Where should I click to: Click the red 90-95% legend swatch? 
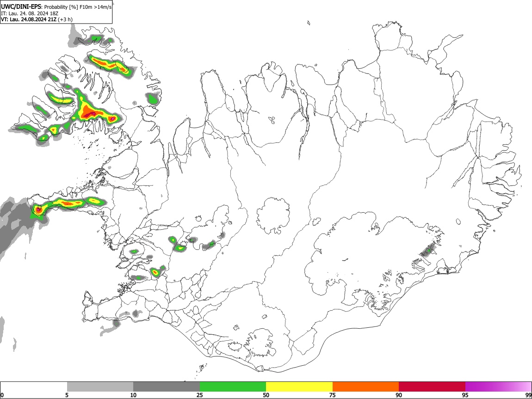[432, 387]
